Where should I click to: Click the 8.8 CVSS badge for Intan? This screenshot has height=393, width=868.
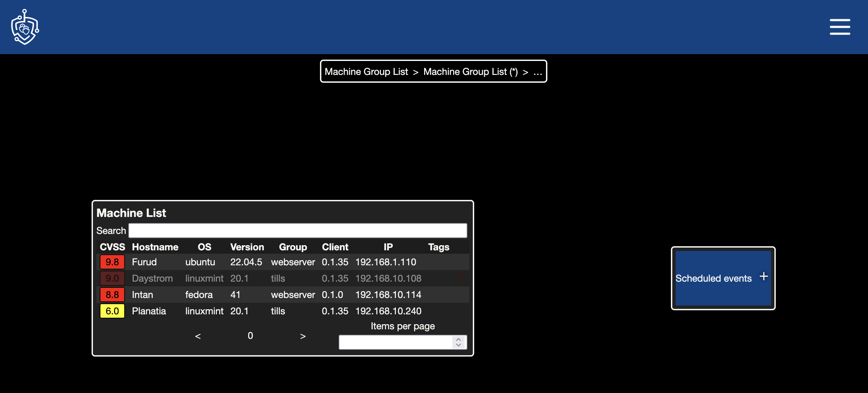(112, 295)
